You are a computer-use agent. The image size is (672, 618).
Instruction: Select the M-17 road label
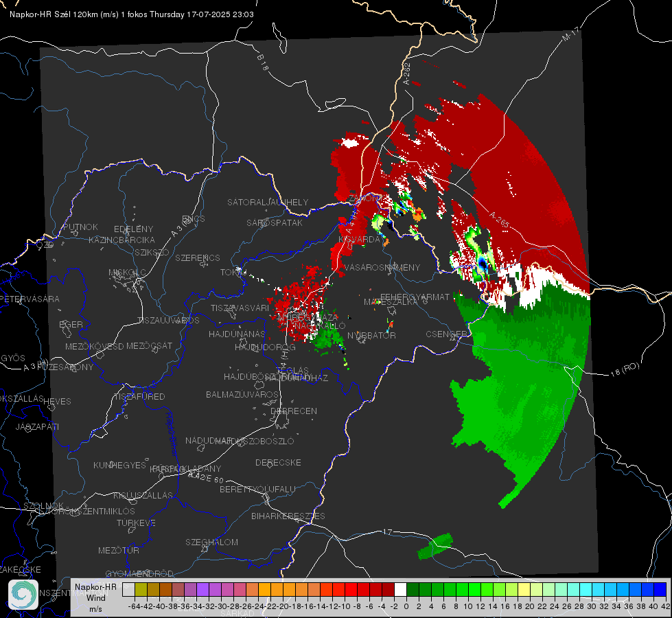570,34
